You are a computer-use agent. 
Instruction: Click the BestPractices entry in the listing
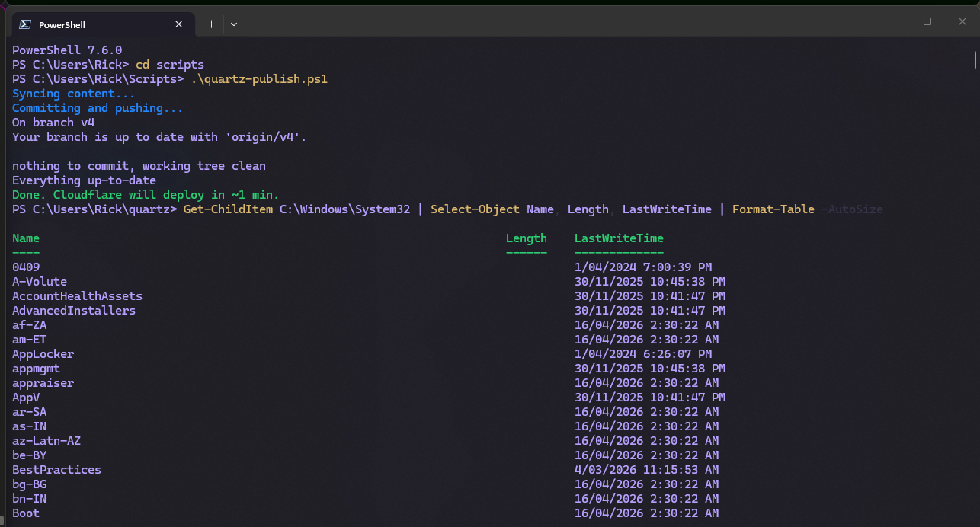coord(56,470)
